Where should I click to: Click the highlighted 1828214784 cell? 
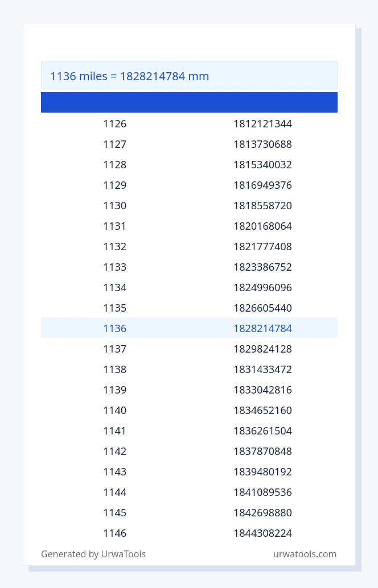click(263, 329)
